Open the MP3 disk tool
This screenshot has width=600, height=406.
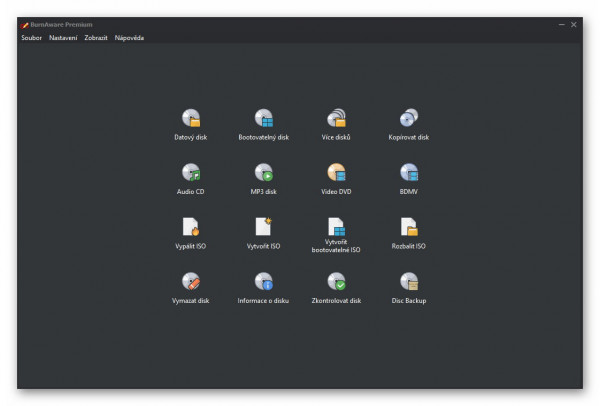tap(263, 173)
